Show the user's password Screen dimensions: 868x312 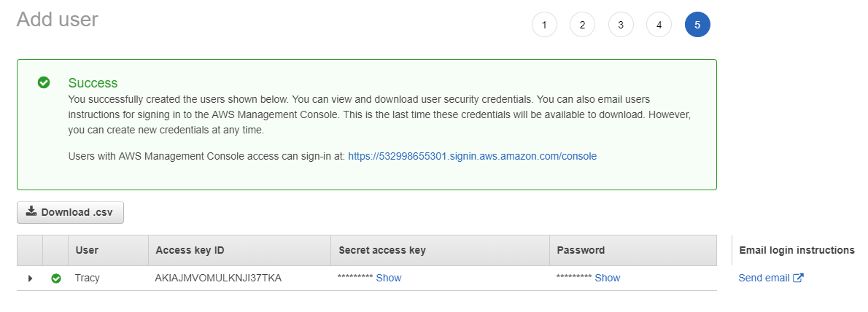pyautogui.click(x=608, y=278)
